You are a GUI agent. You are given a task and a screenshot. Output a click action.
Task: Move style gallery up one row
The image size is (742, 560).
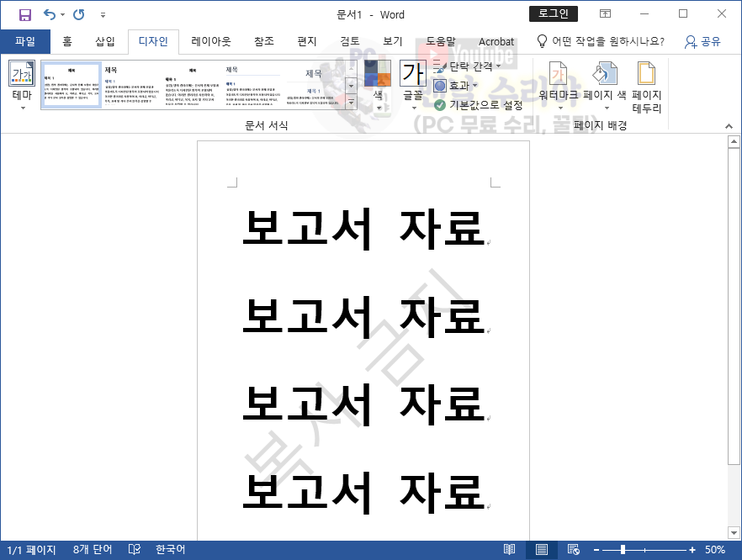351,69
